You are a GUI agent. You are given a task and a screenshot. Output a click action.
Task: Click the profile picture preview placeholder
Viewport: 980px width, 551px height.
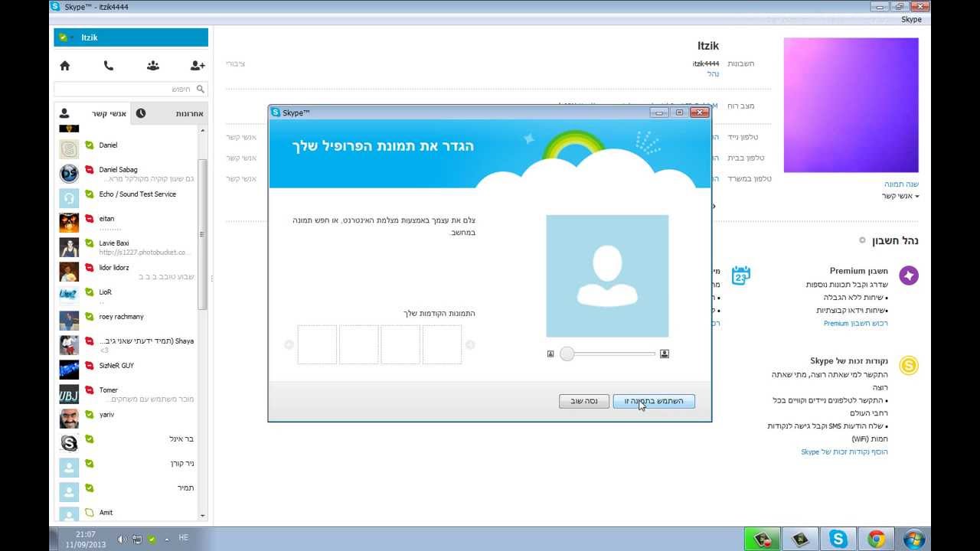607,276
